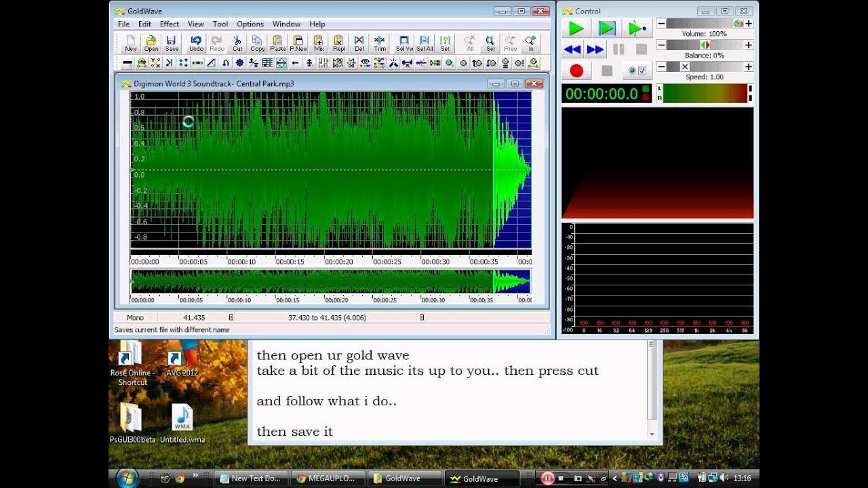Click the last effect icon in second toolbar row
This screenshot has width=868, height=488.
point(533,63)
